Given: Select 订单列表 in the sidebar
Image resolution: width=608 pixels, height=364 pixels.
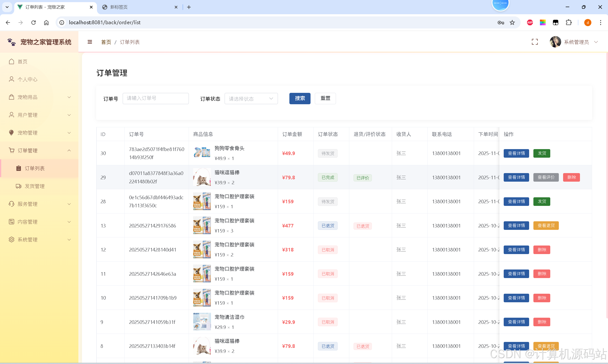Looking at the screenshot, I should point(39,168).
